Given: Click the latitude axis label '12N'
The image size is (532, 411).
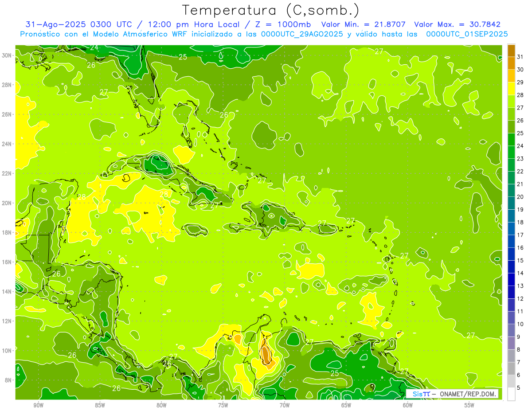Looking at the screenshot, I should point(7,321).
